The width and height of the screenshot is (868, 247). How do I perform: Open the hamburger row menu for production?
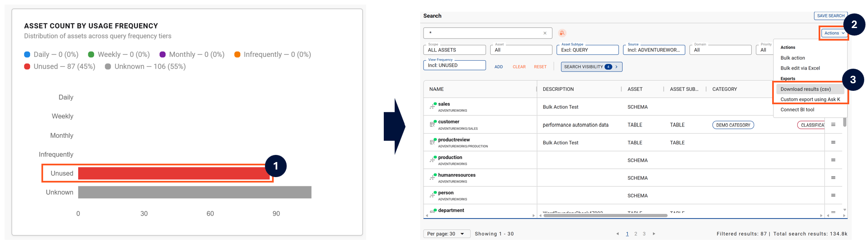[x=833, y=160]
